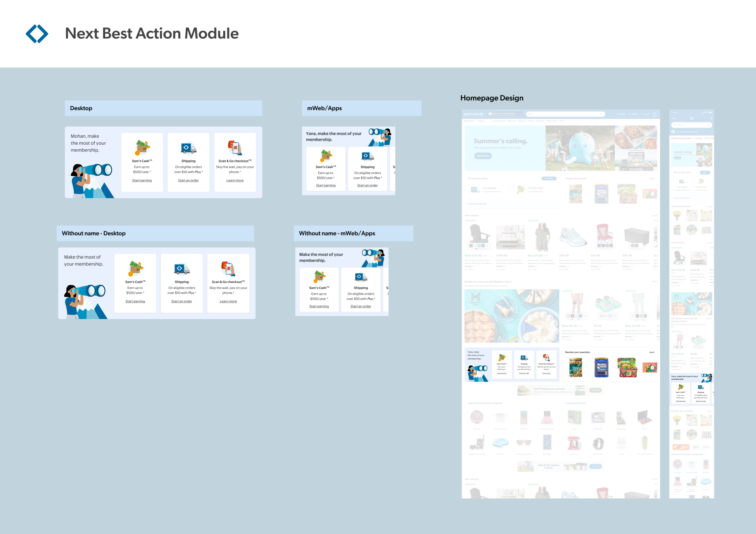Expand the More menu in homepage nav
The image size is (756, 534).
click(562, 121)
